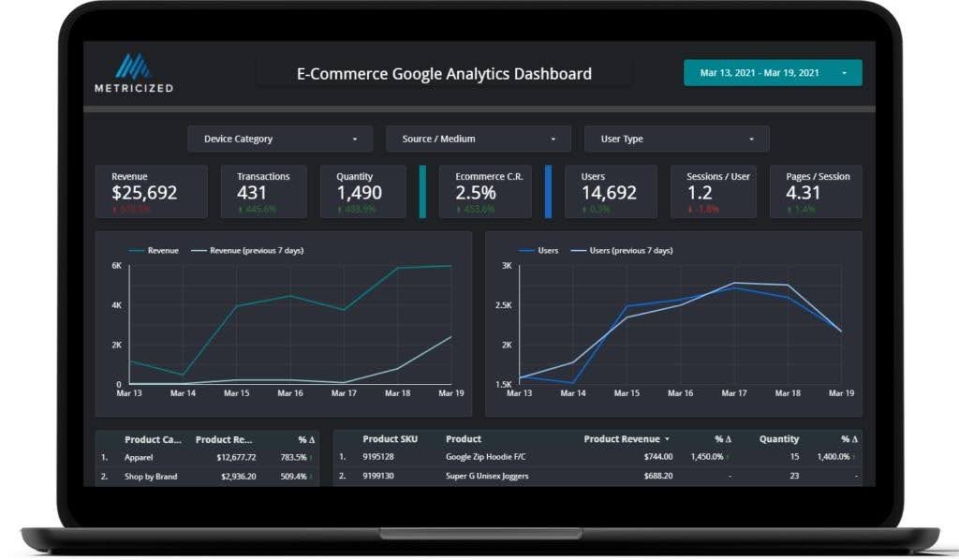Click the Metricized logo
959x560 pixels.
pos(133,73)
